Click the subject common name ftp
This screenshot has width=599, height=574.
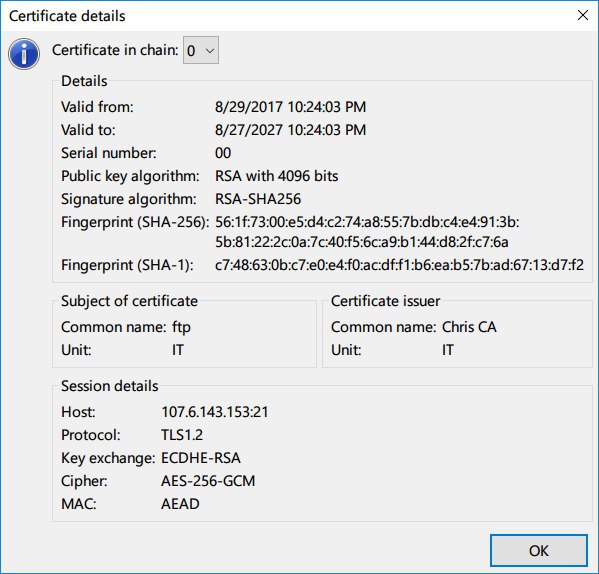[x=181, y=327]
